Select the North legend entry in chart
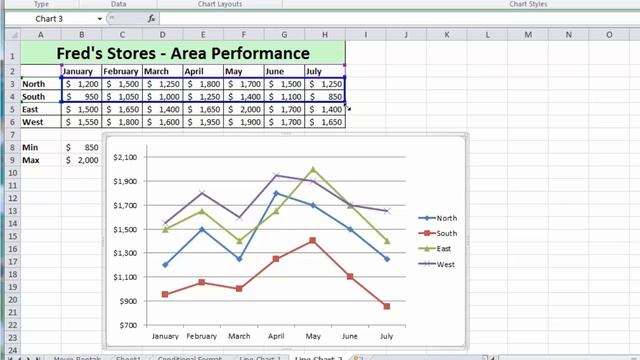 [438, 218]
